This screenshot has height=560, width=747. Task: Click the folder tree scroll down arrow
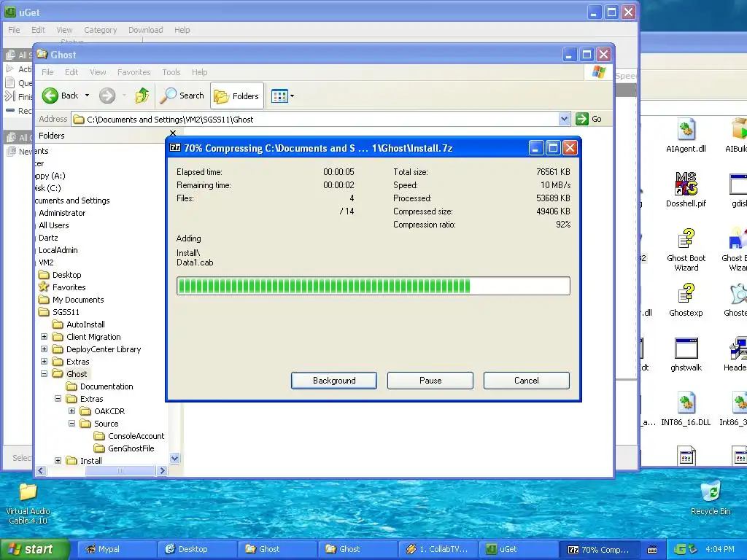pos(175,459)
